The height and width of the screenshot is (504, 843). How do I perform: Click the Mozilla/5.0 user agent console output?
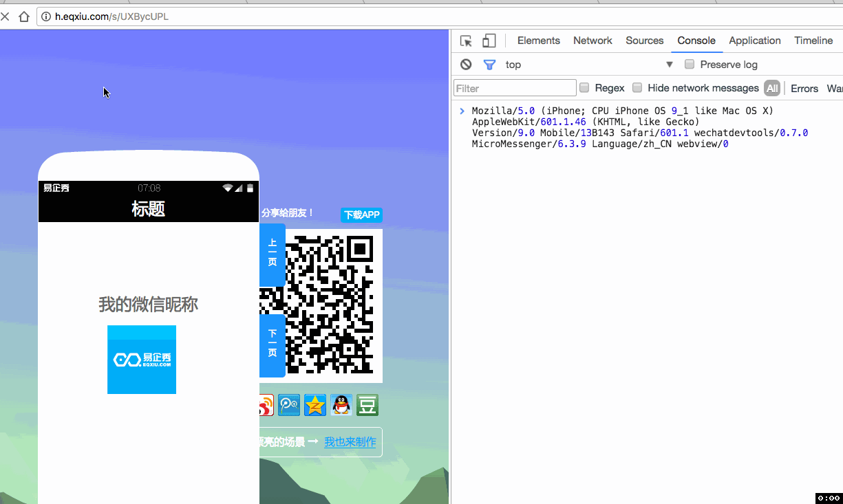640,127
